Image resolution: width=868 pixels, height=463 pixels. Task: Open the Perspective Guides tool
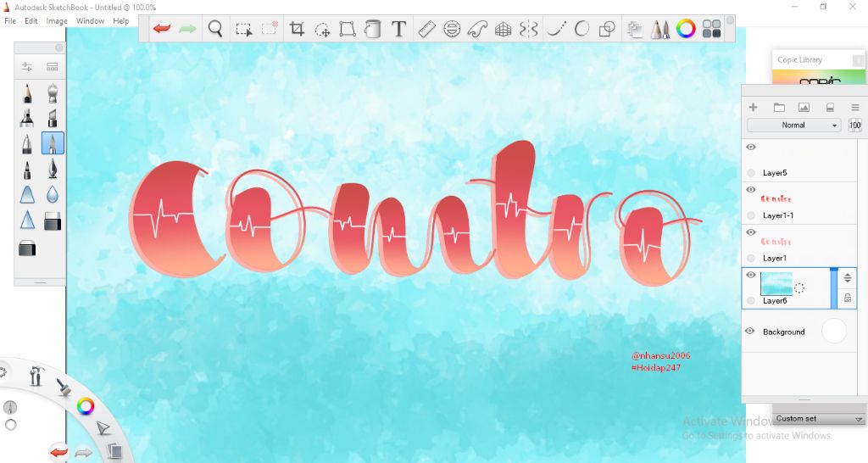click(x=503, y=29)
